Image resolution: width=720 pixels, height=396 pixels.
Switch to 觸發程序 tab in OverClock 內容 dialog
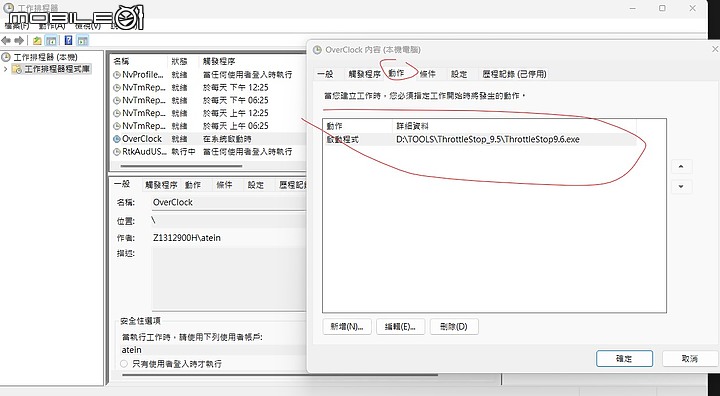click(365, 74)
